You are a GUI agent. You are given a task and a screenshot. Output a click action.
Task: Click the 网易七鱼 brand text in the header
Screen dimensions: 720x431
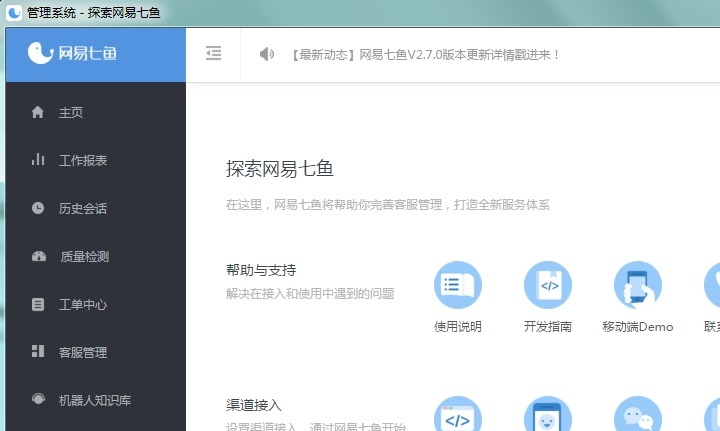(88, 53)
